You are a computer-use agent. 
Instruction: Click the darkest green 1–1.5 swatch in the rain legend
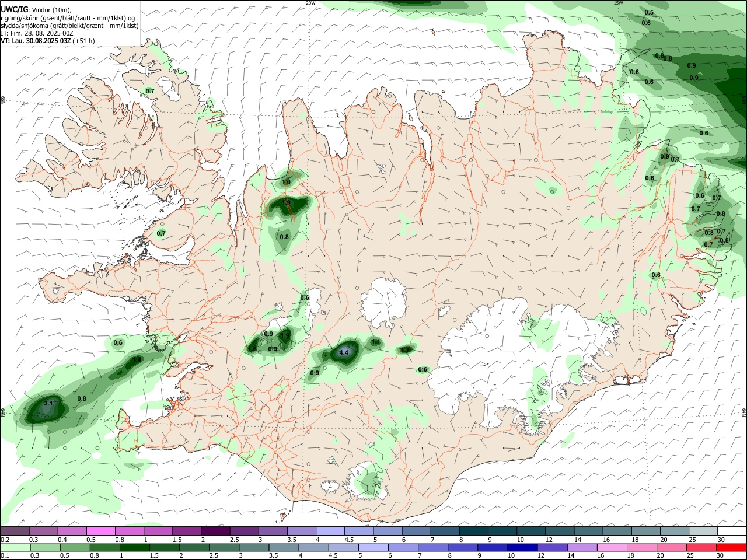pos(134,548)
